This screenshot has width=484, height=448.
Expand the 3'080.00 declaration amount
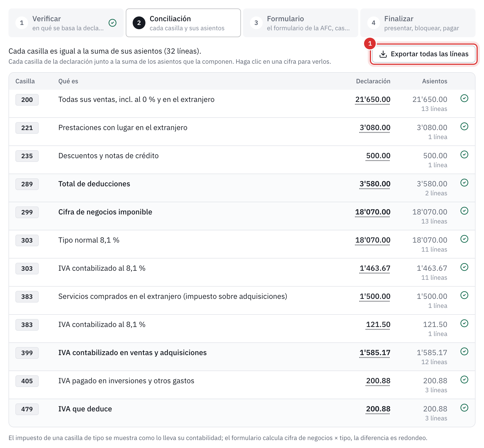[375, 128]
